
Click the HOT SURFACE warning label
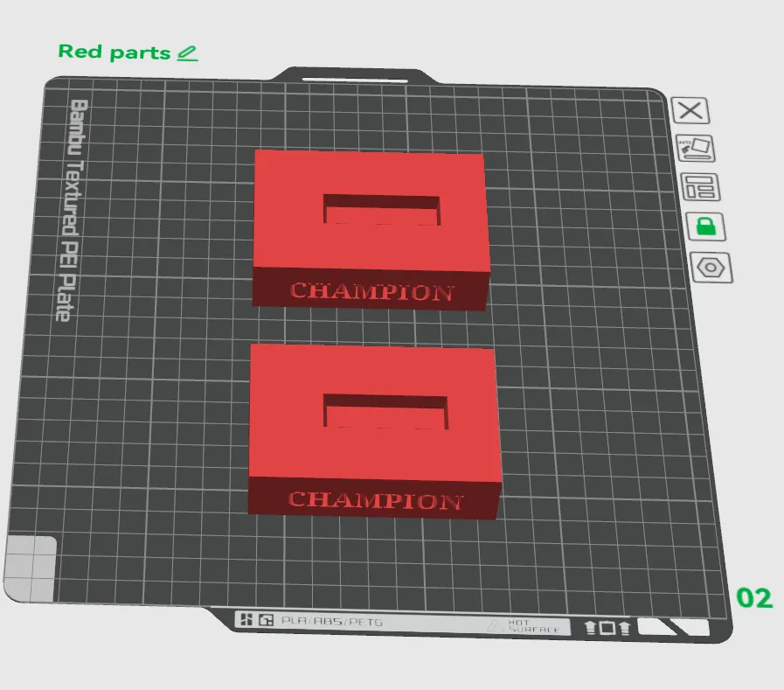(x=524, y=626)
